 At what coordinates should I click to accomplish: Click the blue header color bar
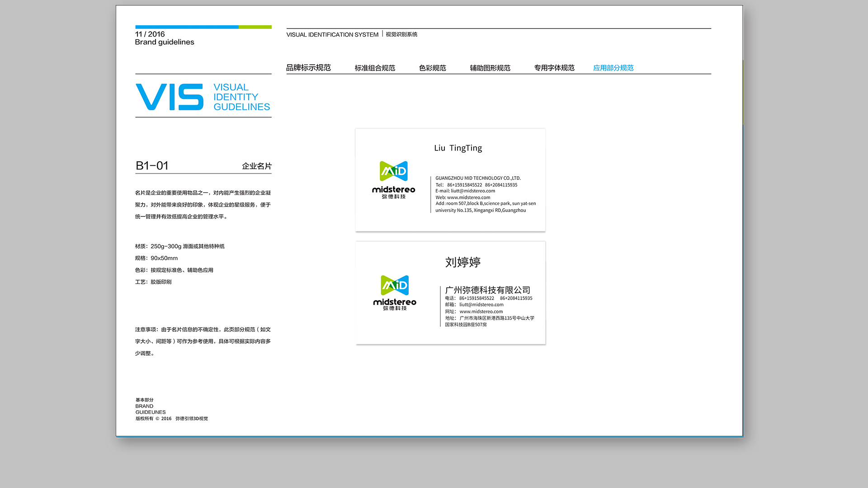tap(187, 27)
